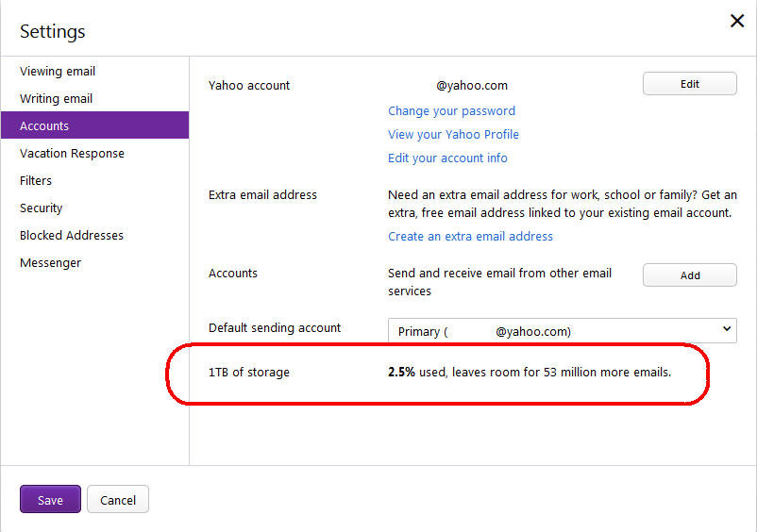The width and height of the screenshot is (757, 532).
Task: Select the Accounts section in the sidebar
Action: coord(44,126)
